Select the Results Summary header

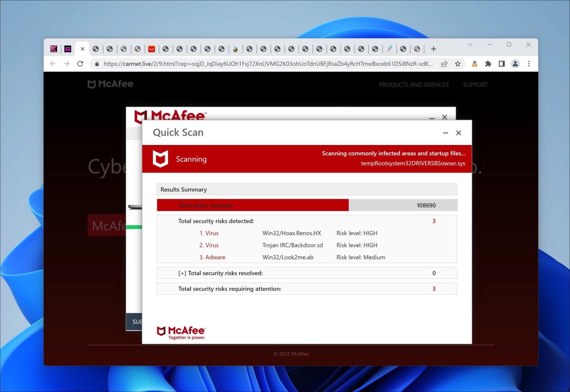point(307,190)
